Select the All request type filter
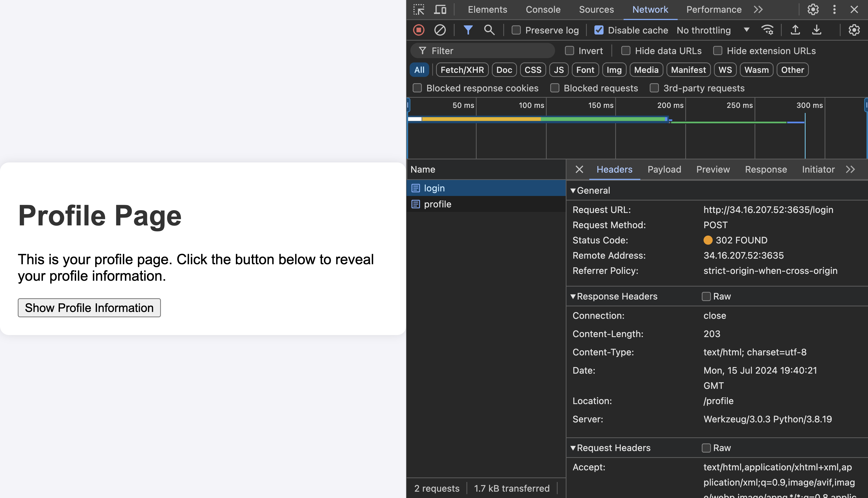The image size is (868, 498). [x=419, y=70]
